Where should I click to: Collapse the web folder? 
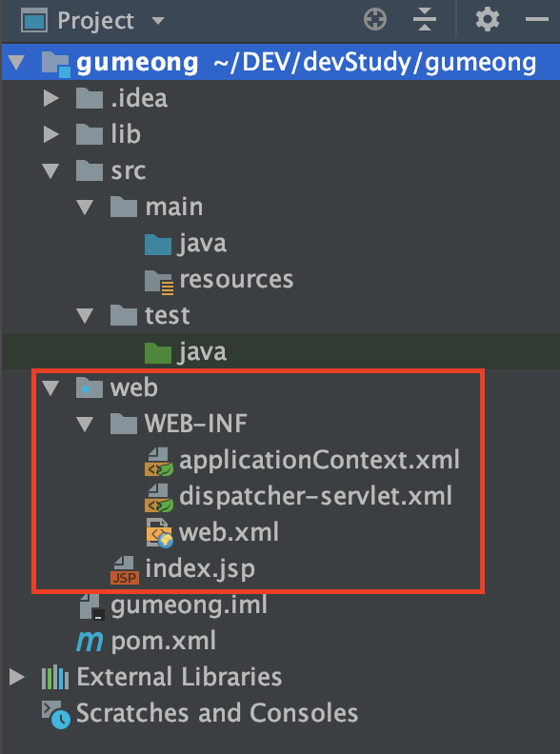tap(51, 388)
